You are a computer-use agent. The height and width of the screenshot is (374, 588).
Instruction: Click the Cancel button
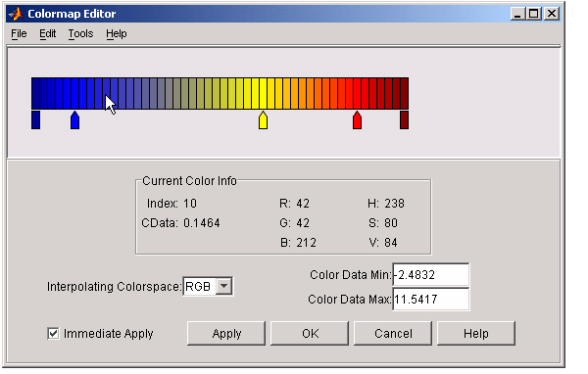pyautogui.click(x=393, y=333)
